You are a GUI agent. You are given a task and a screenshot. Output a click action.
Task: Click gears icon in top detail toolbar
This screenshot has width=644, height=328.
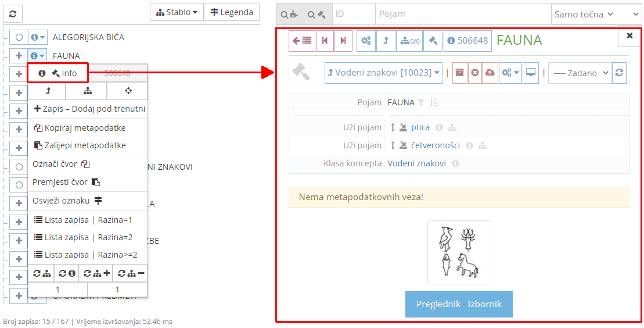(x=366, y=41)
